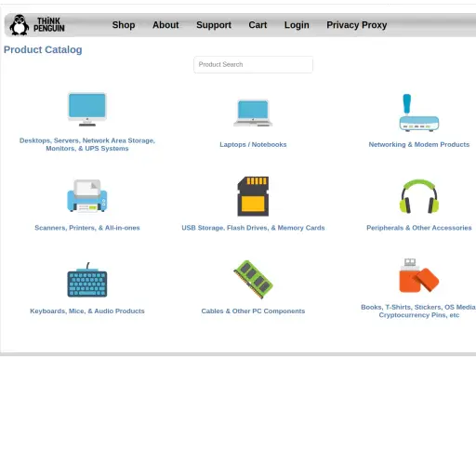Open Scanners, Printers, & All-in-ones link
Viewport: 476px width, 476px height.
87,228
